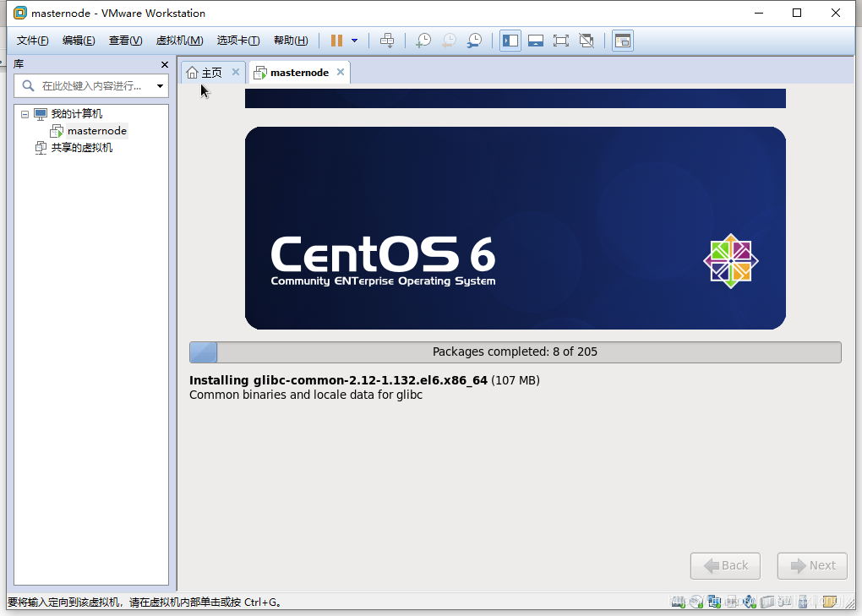Open the 查看(V) menu

(x=125, y=41)
